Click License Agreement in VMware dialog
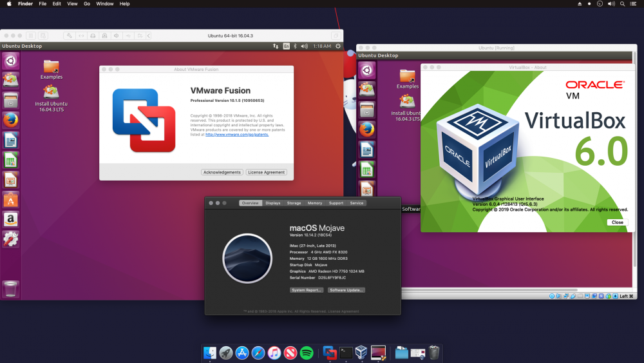644x363 pixels. pos(266,172)
